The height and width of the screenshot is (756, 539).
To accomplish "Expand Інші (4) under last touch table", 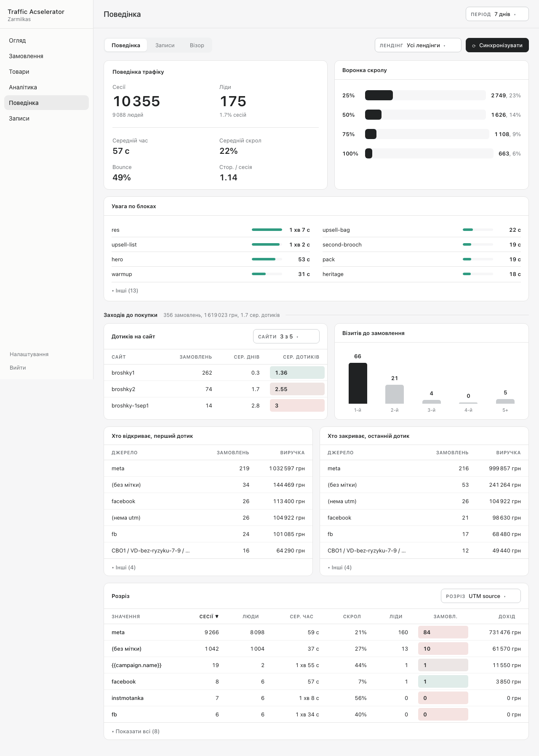I will (x=340, y=568).
